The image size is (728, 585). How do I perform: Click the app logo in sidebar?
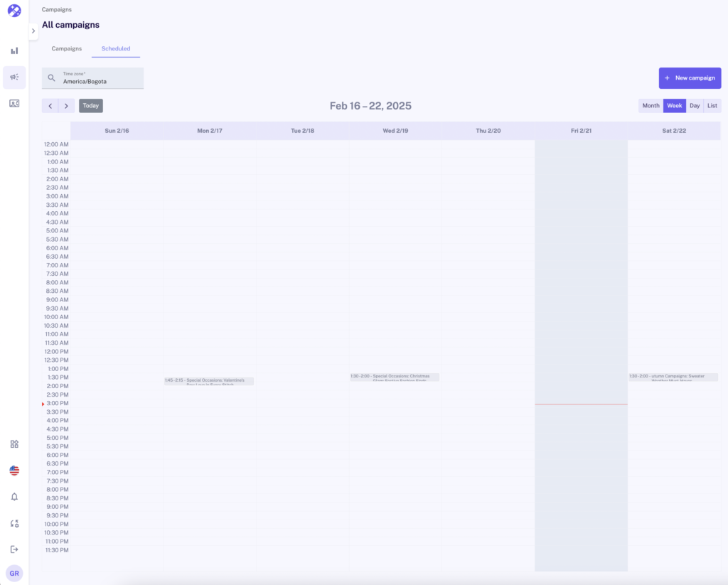tap(14, 11)
